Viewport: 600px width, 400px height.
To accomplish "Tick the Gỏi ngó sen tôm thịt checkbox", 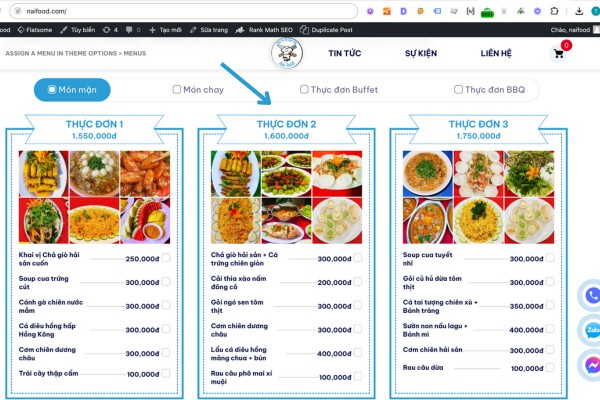I will [358, 305].
